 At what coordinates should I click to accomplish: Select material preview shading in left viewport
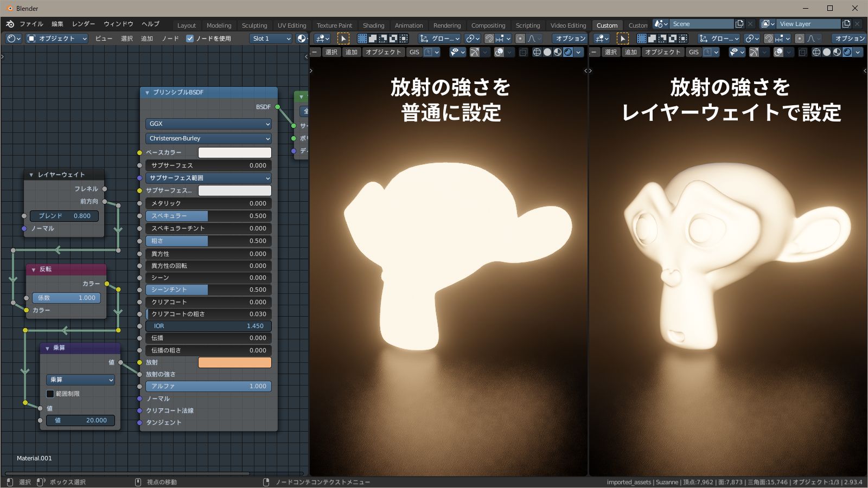[558, 52]
